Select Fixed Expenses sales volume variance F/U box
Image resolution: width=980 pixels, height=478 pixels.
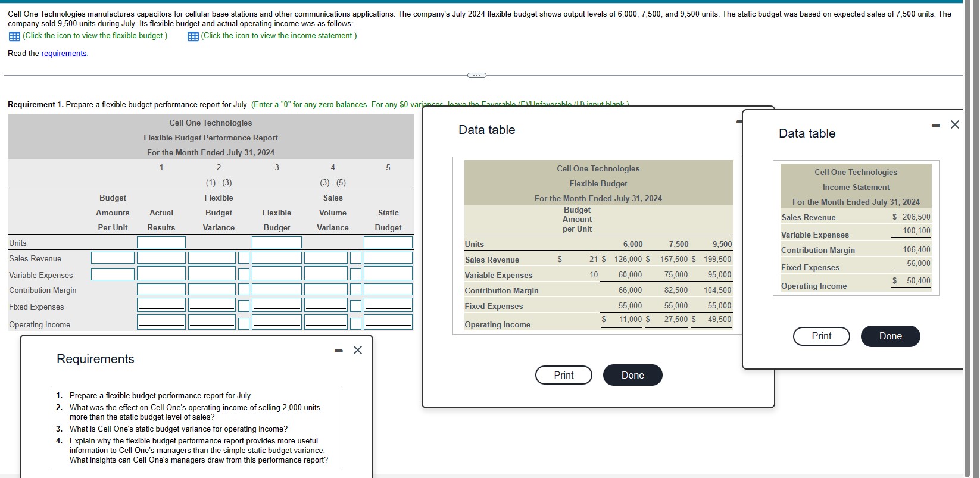[355, 306]
